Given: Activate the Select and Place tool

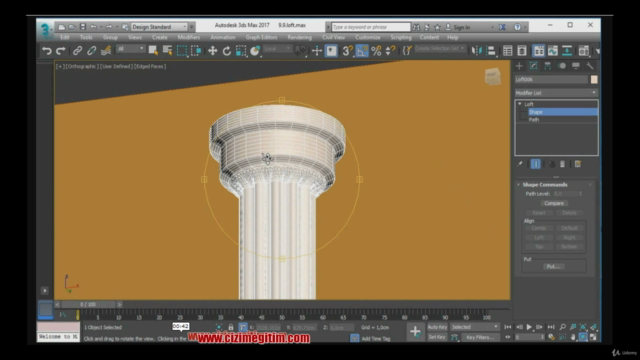Looking at the screenshot, I should pyautogui.click(x=255, y=51).
